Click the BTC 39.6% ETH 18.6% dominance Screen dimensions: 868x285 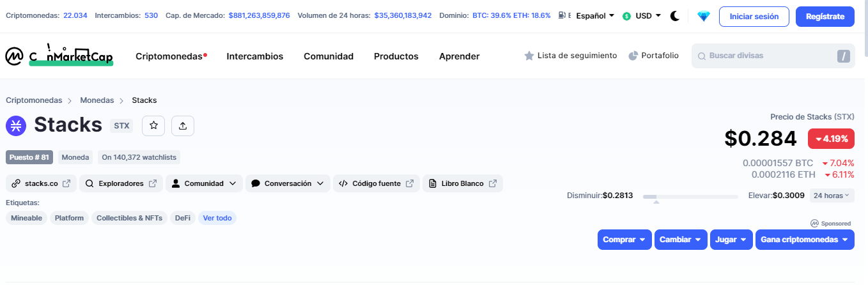click(511, 15)
